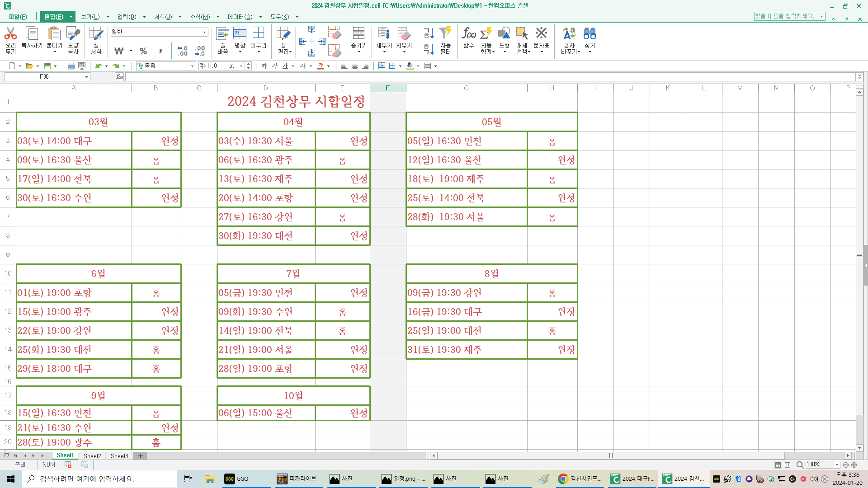Image resolution: width=868 pixels, height=488 pixels.
Task: Select the 모양 복사 format painter
Action: click(x=73, y=34)
